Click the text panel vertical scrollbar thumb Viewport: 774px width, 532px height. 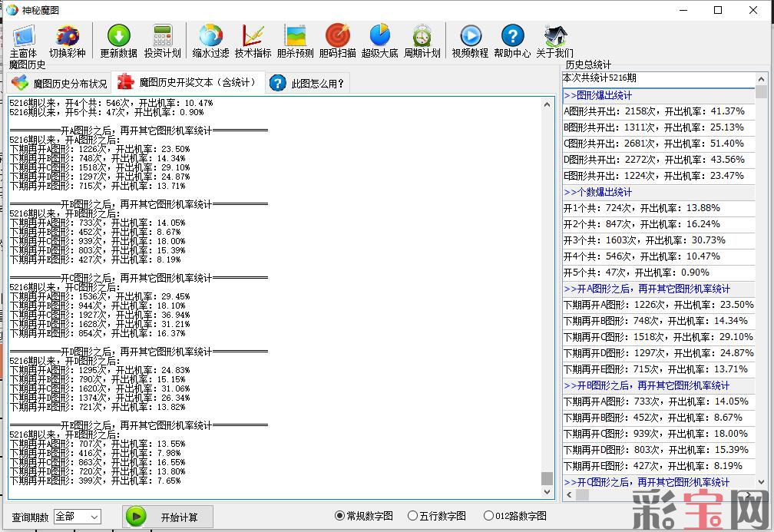[x=547, y=478]
